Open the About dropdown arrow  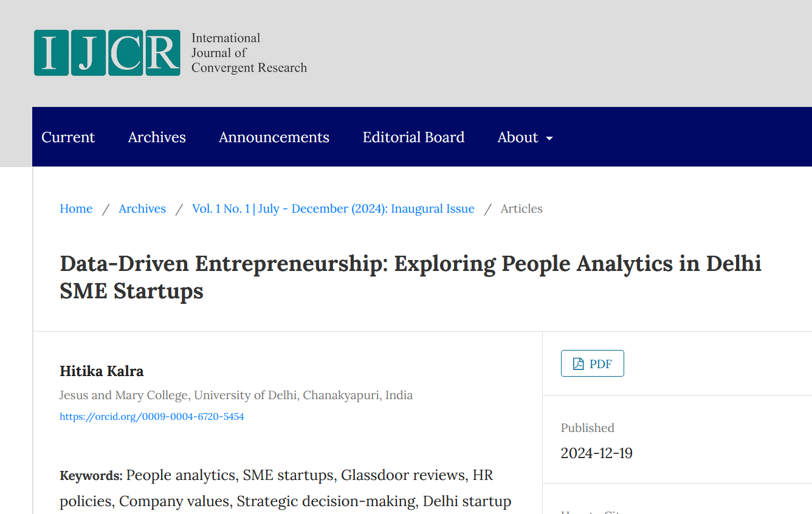click(x=549, y=139)
